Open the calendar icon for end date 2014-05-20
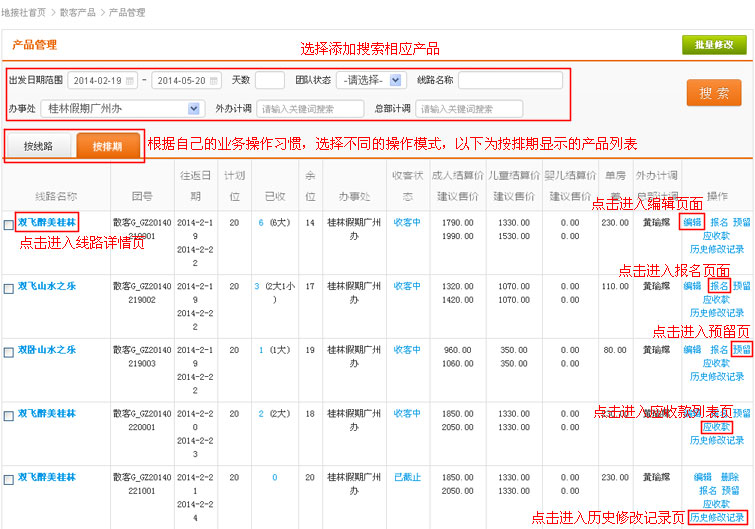This screenshot has height=529, width=755. pos(214,81)
